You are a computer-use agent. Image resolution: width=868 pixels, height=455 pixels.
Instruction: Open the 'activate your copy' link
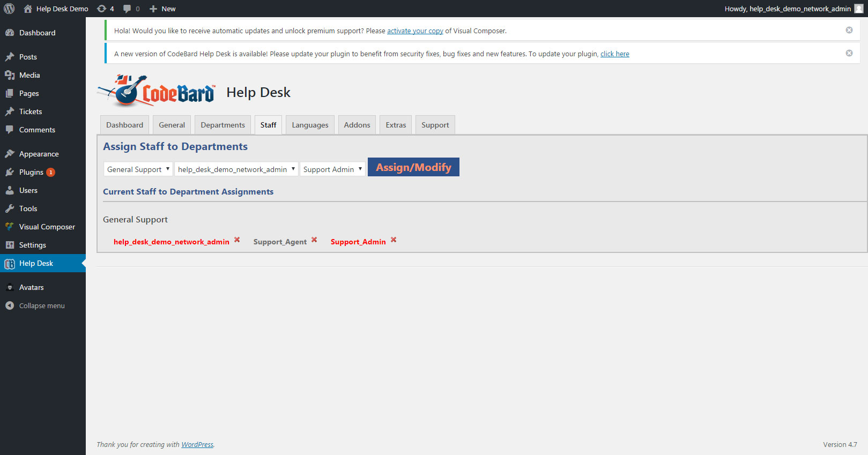click(x=415, y=31)
